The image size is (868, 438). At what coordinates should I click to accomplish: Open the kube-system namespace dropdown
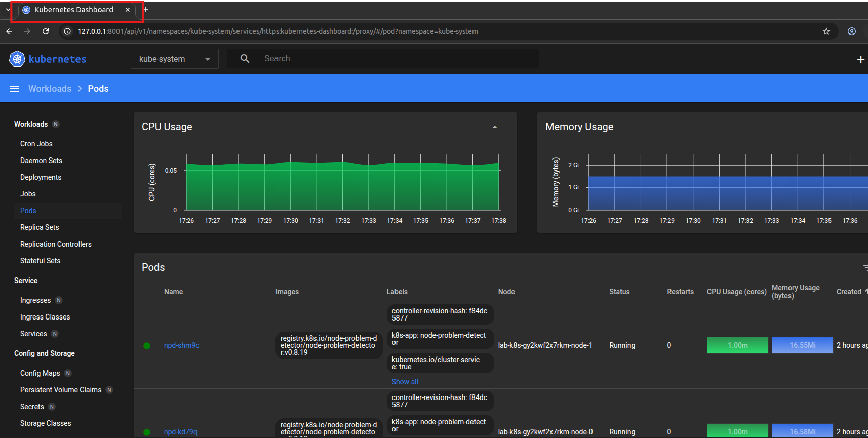click(x=175, y=59)
